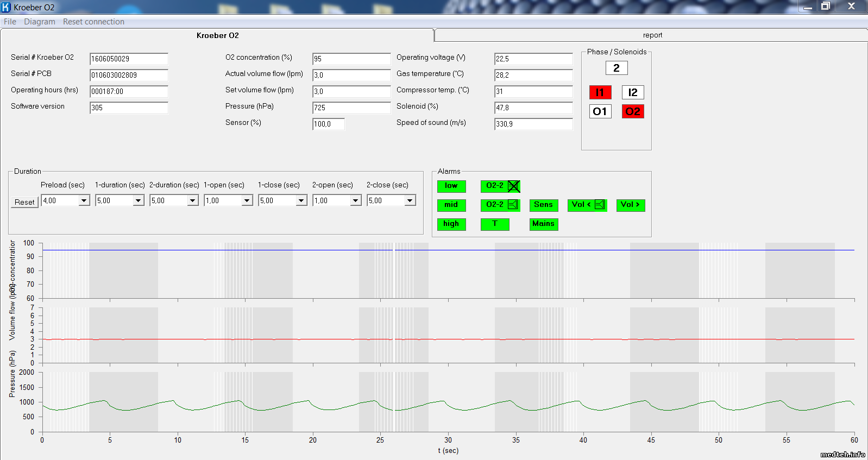The width and height of the screenshot is (868, 460).
Task: Click the crossed-out speaker icon beside O2-2
Action: (513, 186)
